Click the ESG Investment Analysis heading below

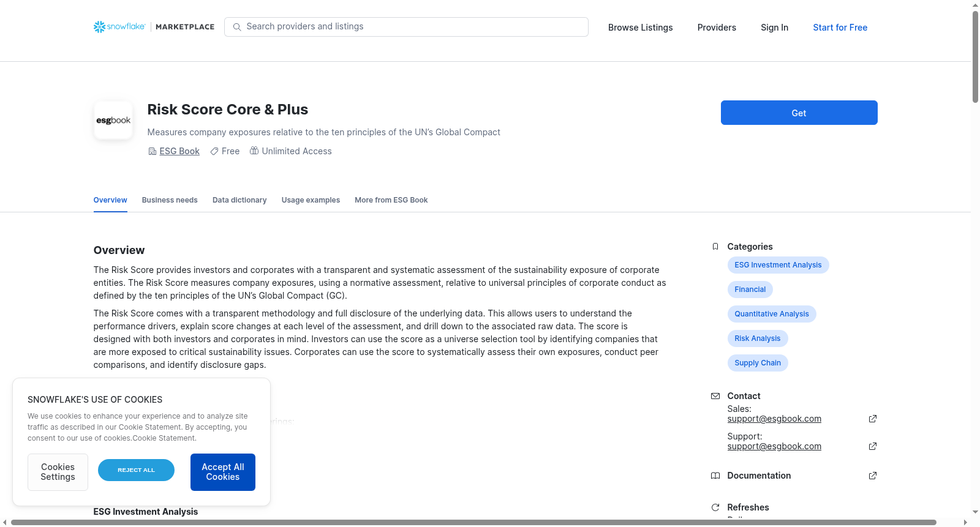click(x=146, y=512)
